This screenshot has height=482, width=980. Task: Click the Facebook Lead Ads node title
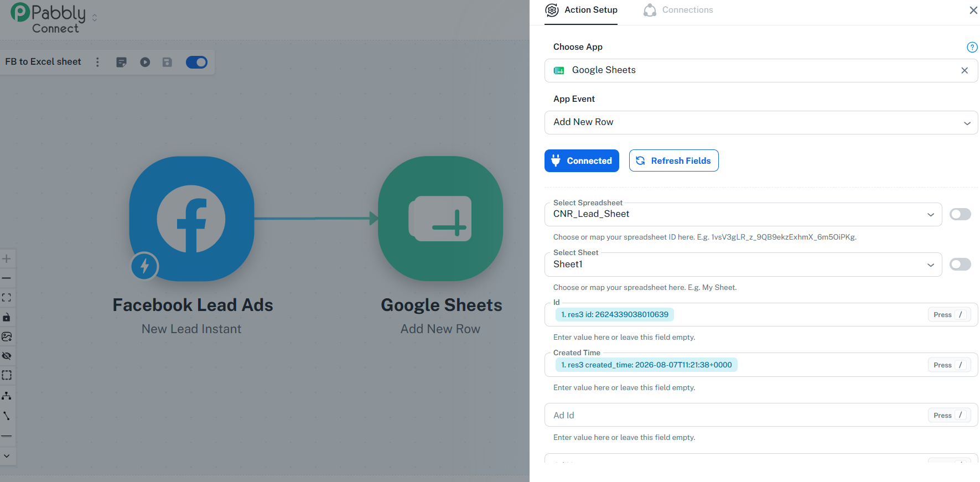193,305
